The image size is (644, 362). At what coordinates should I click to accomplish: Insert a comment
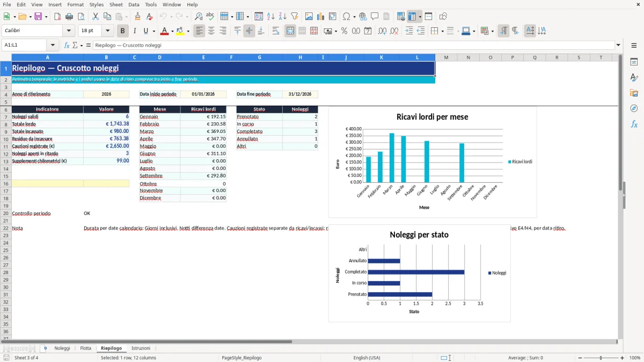(375, 17)
